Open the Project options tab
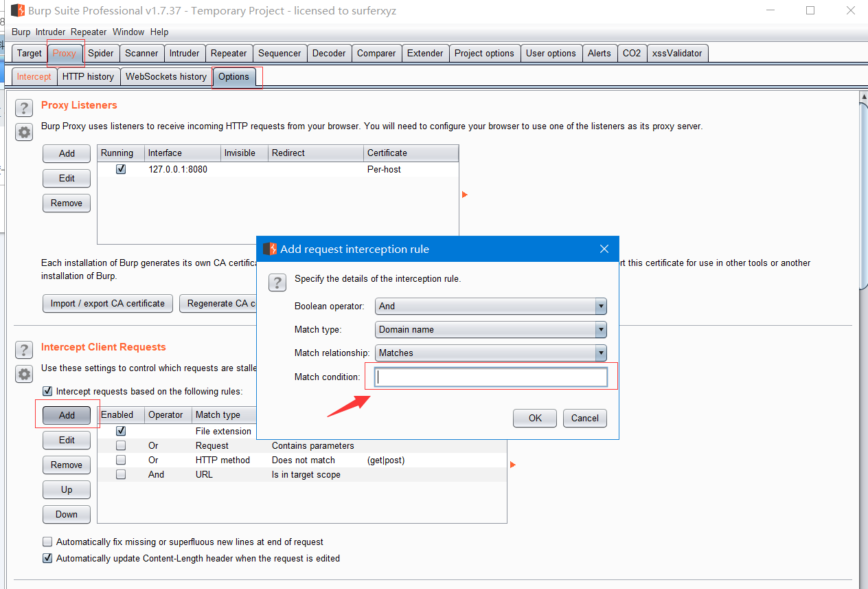The height and width of the screenshot is (589, 868). click(x=484, y=53)
